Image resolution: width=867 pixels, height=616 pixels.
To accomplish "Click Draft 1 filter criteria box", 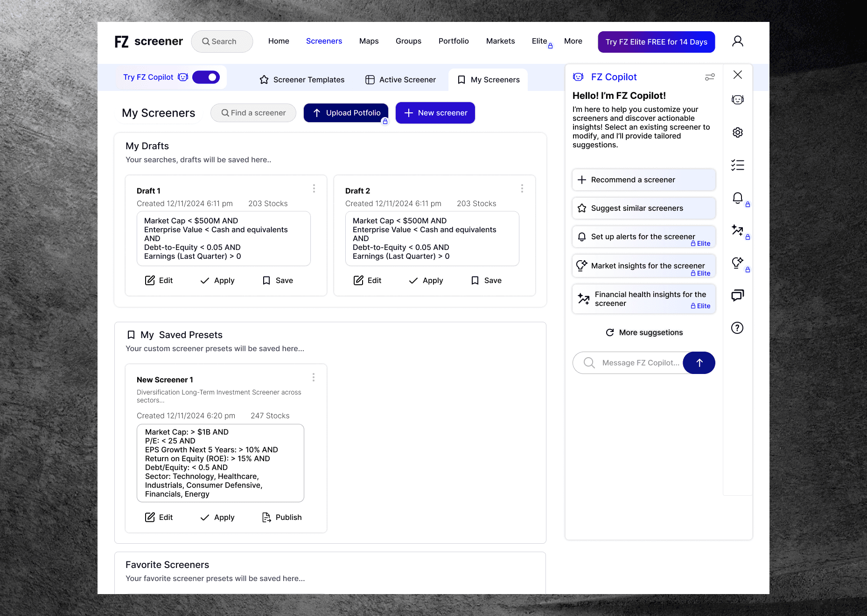I will pyautogui.click(x=224, y=239).
